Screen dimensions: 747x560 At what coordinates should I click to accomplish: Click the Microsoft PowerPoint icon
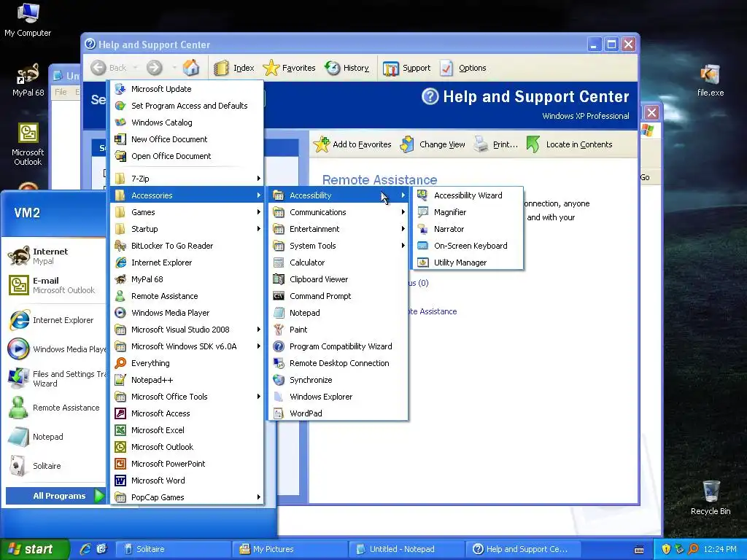[120, 464]
